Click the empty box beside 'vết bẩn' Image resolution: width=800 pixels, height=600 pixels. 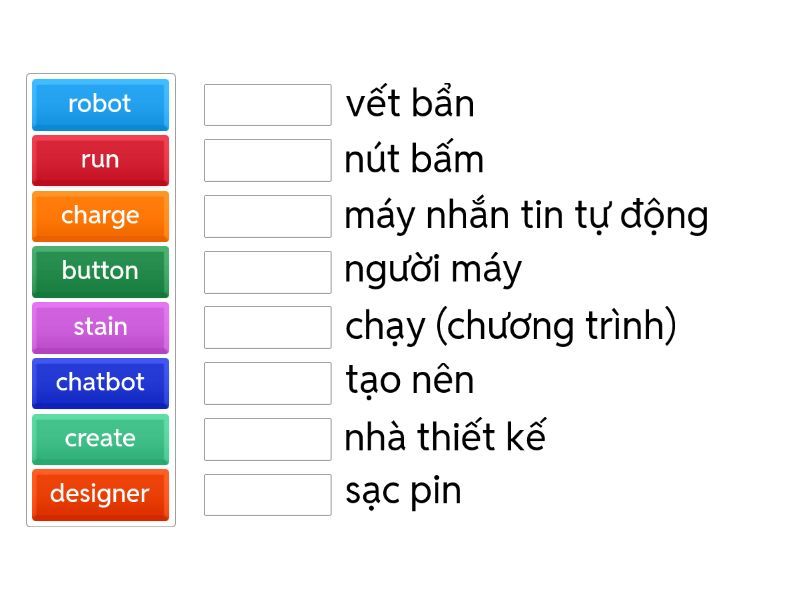[x=267, y=105]
